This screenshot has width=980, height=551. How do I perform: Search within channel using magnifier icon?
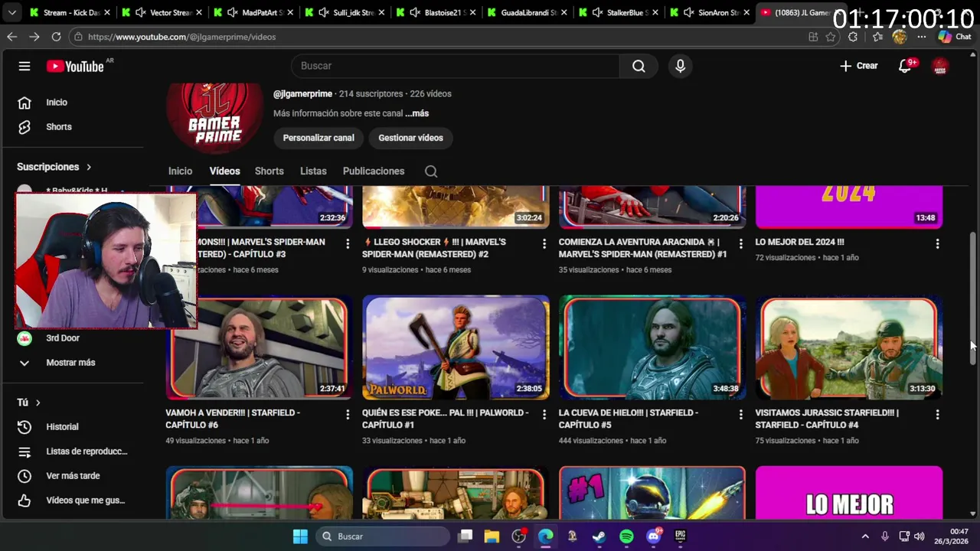tap(431, 171)
